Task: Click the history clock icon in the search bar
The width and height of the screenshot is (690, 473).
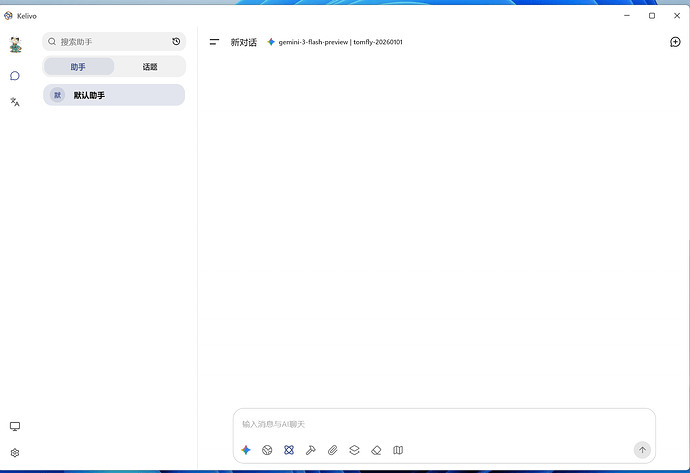Action: 176,41
